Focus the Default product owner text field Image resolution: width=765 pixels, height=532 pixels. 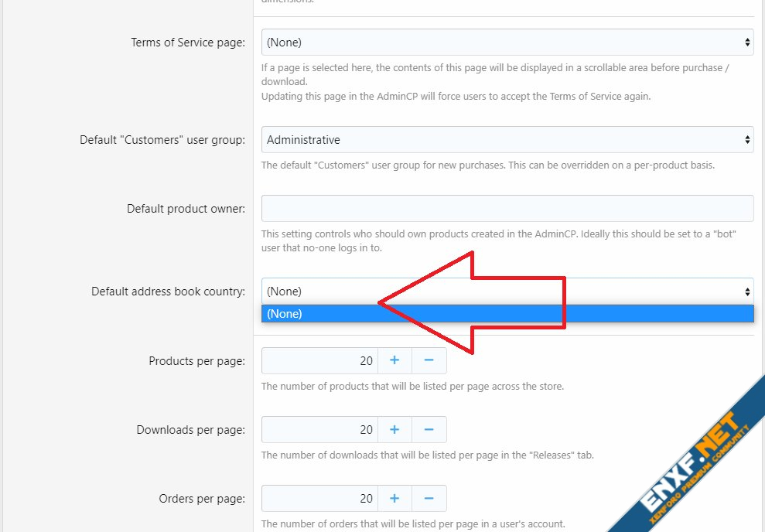(507, 209)
